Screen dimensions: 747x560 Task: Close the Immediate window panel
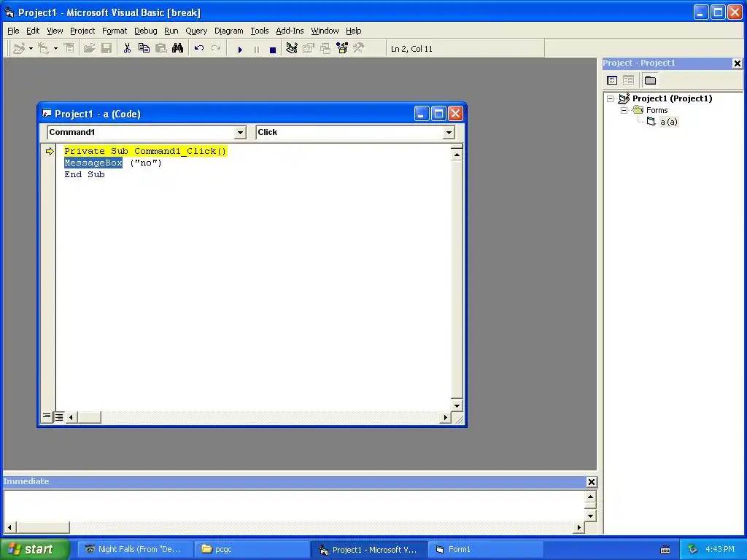click(591, 482)
